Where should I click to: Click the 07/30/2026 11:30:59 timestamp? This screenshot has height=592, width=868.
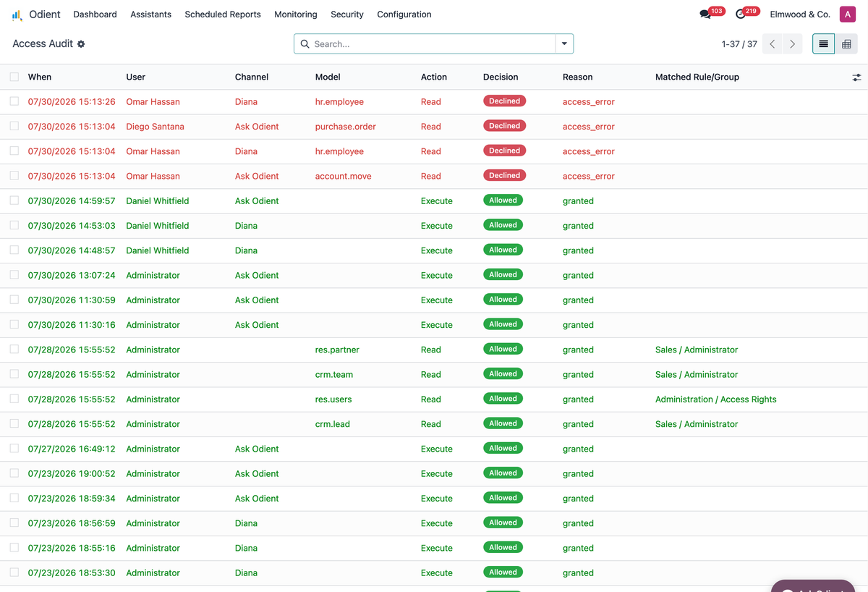(x=72, y=300)
